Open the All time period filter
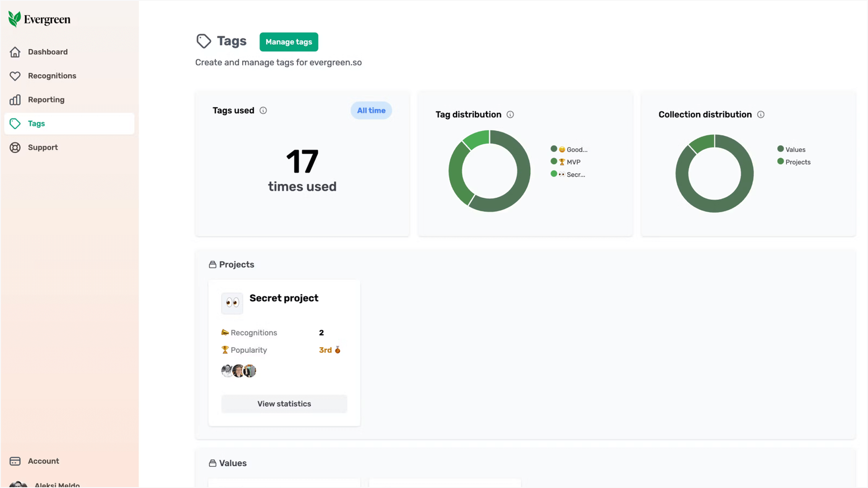 371,111
